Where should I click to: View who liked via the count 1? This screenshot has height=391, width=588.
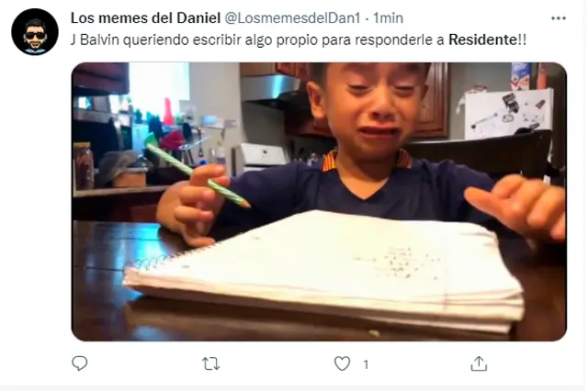[x=366, y=364]
